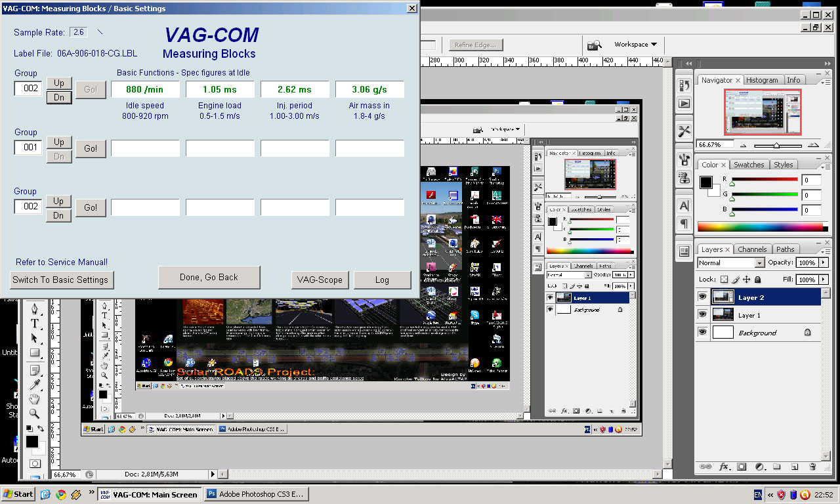The height and width of the screenshot is (504, 840).
Task: Pick the Hand tool in the toolbox
Action: click(34, 399)
